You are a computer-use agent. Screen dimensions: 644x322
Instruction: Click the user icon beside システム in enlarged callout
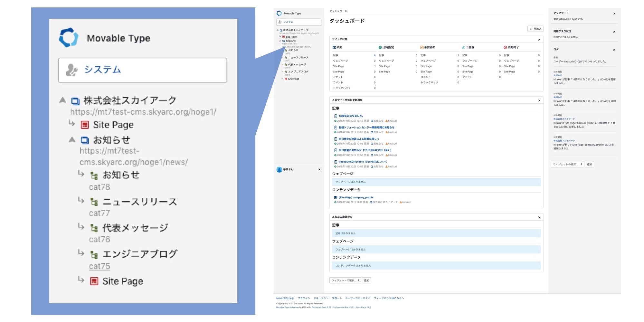click(x=71, y=70)
